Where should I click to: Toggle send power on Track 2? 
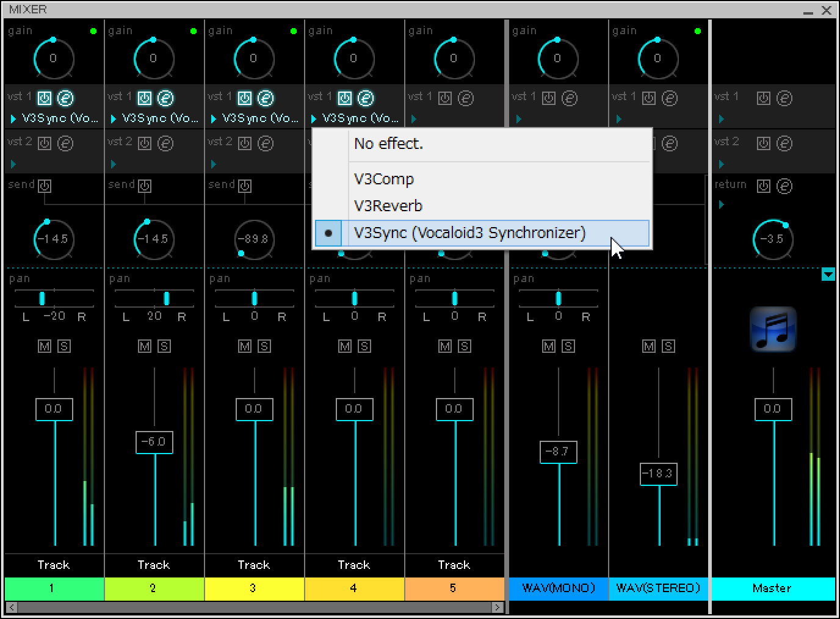pos(145,186)
